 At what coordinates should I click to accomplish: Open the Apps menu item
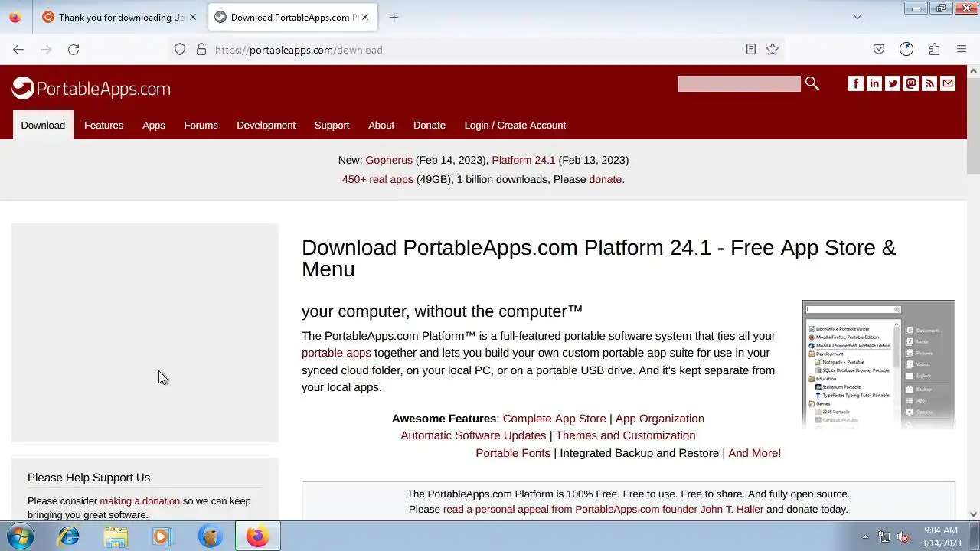coord(154,125)
